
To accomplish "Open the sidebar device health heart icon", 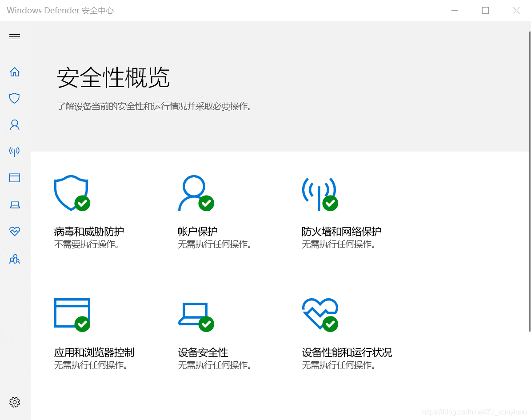I will point(15,232).
